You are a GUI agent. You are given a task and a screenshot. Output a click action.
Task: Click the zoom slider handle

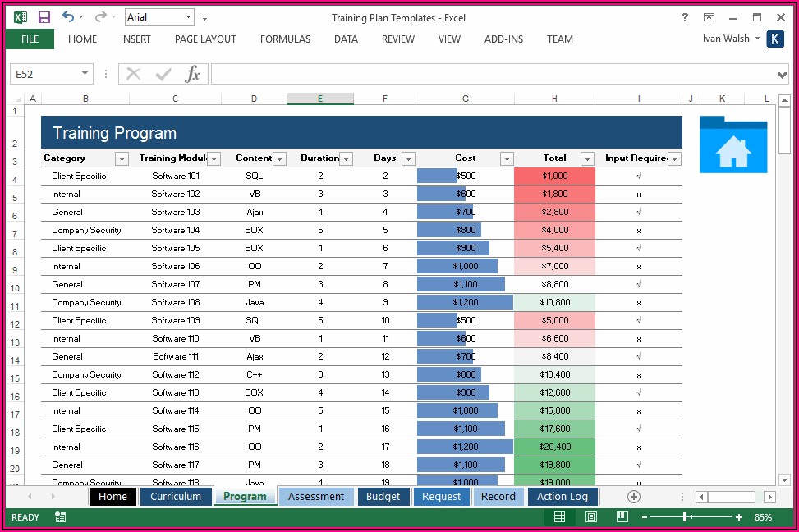(685, 517)
